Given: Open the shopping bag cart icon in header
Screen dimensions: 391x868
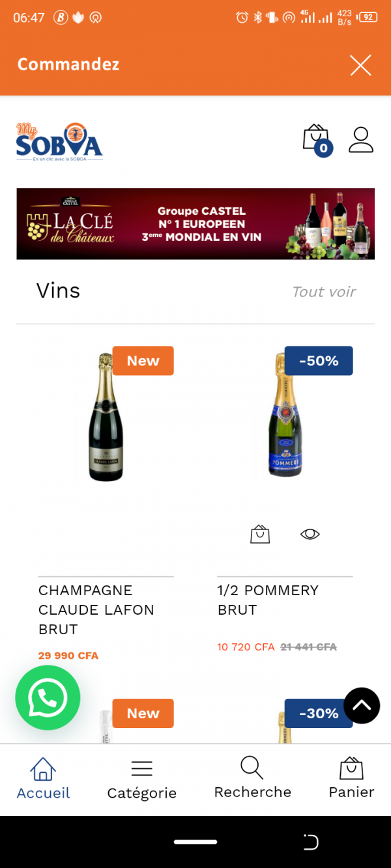Looking at the screenshot, I should 317,139.
